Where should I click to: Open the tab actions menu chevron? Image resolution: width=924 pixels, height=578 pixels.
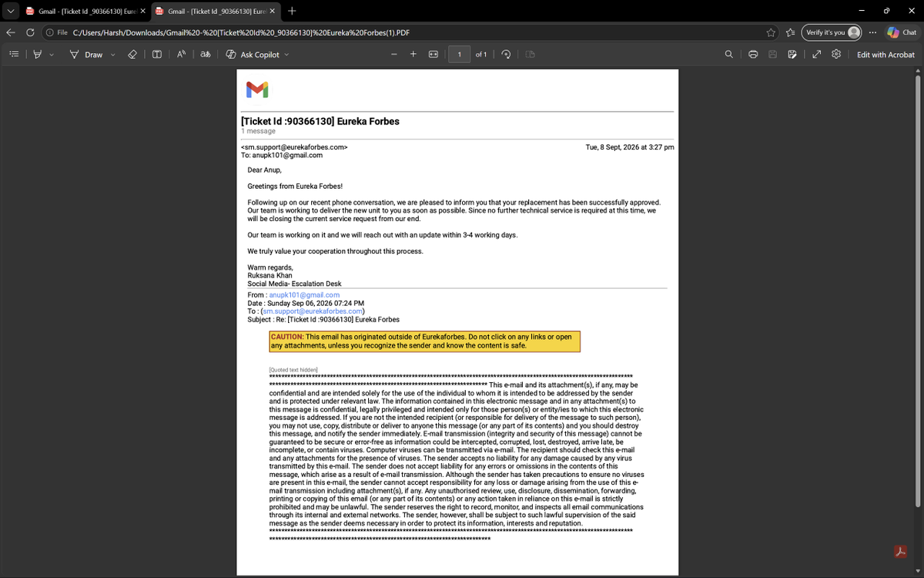pos(11,11)
